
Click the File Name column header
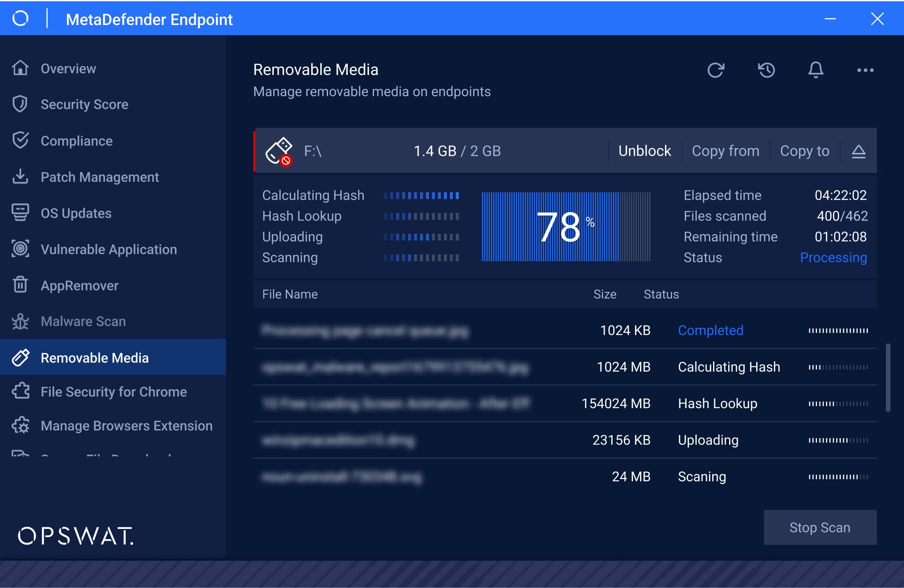tap(290, 294)
